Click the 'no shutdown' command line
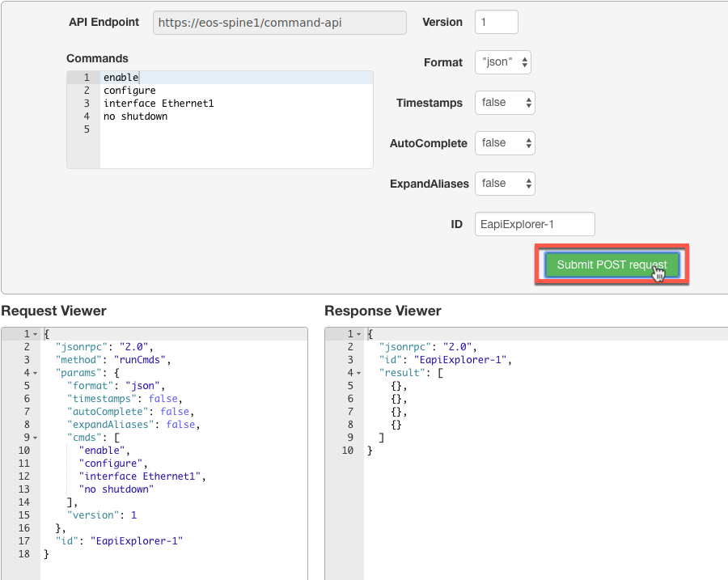 136,116
